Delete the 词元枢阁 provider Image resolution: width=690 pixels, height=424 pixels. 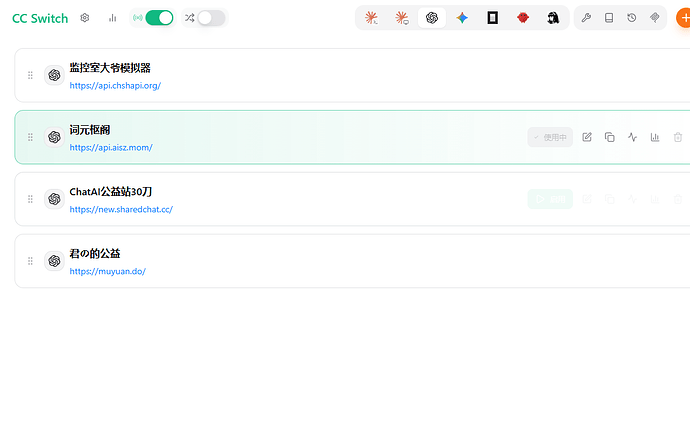tap(678, 137)
